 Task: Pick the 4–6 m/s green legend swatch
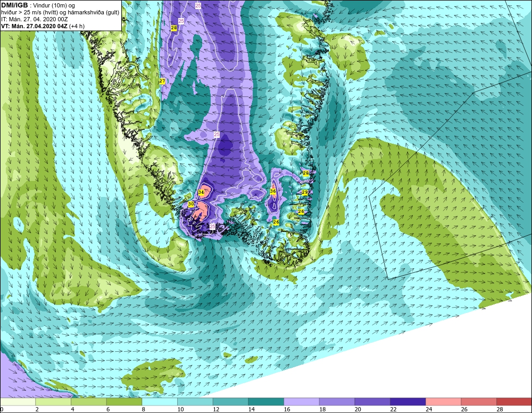[88, 402]
